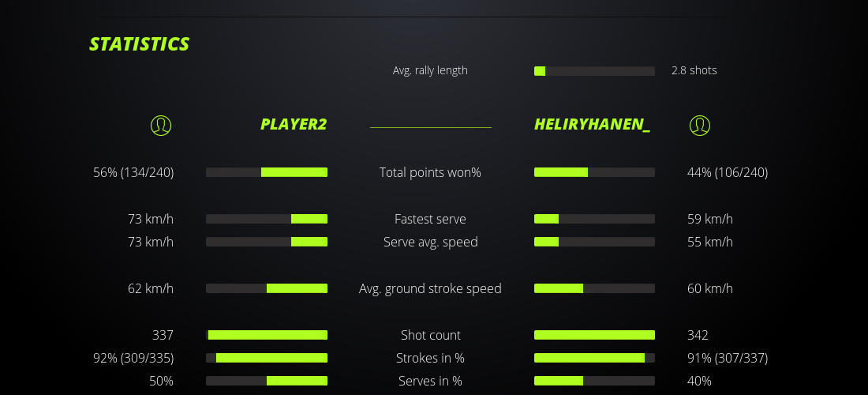Click the 2.8 shots value
868x395 pixels.
click(694, 70)
